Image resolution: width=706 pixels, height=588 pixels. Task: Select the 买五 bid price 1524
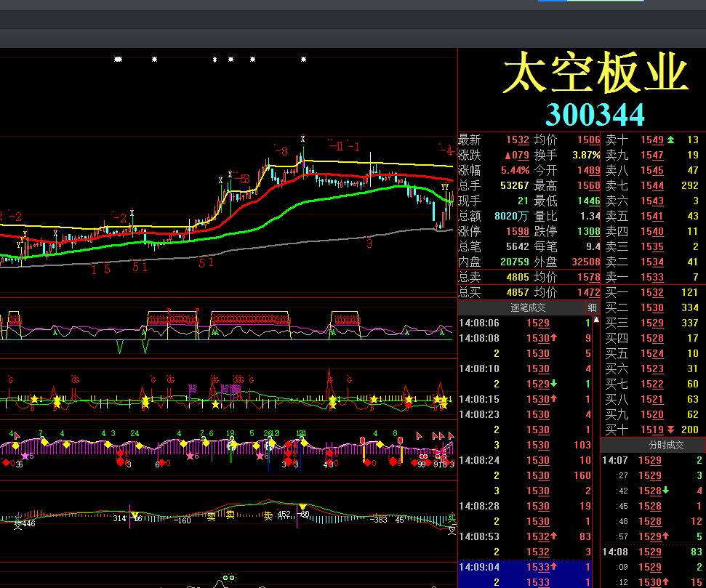[652, 354]
